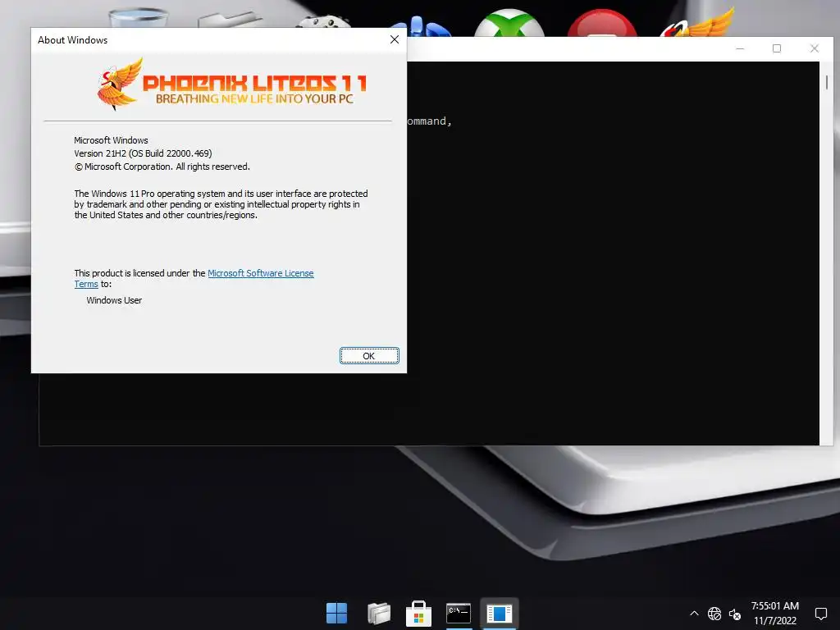The height and width of the screenshot is (630, 840).
Task: Open Microsoft Store from the taskbar
Action: (419, 613)
